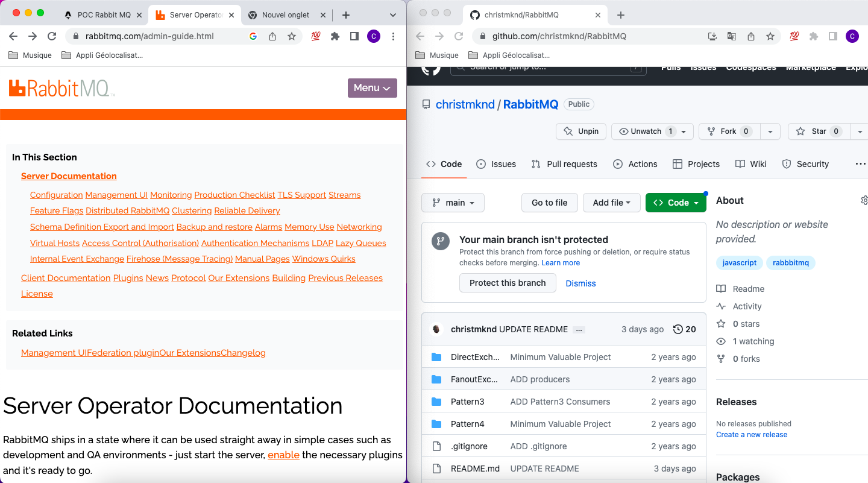Open Wiki tab in repository
The image size is (868, 483).
click(x=751, y=164)
